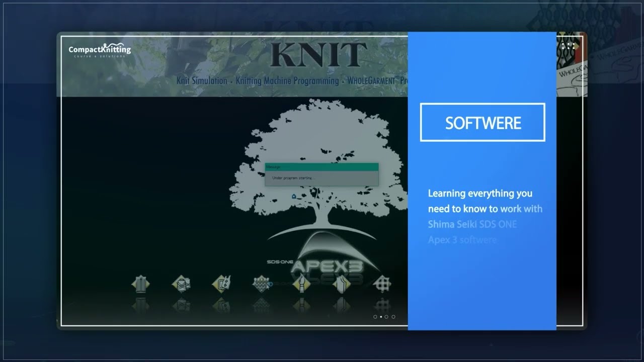Open the tank top pattern design icon
644x362 pixels.
(221, 283)
